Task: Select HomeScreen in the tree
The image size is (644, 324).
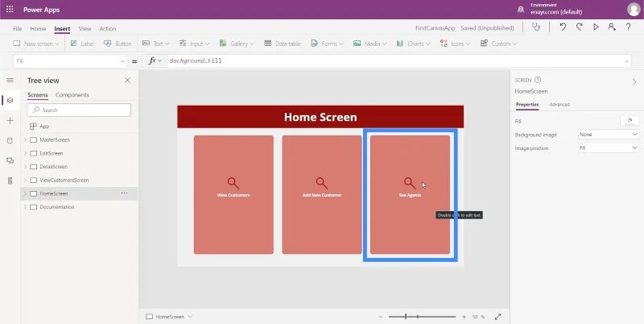Action: 54,193
